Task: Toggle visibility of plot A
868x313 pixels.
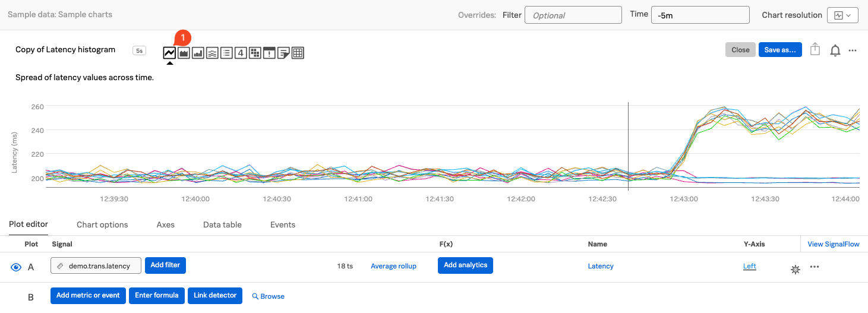Action: pos(16,267)
